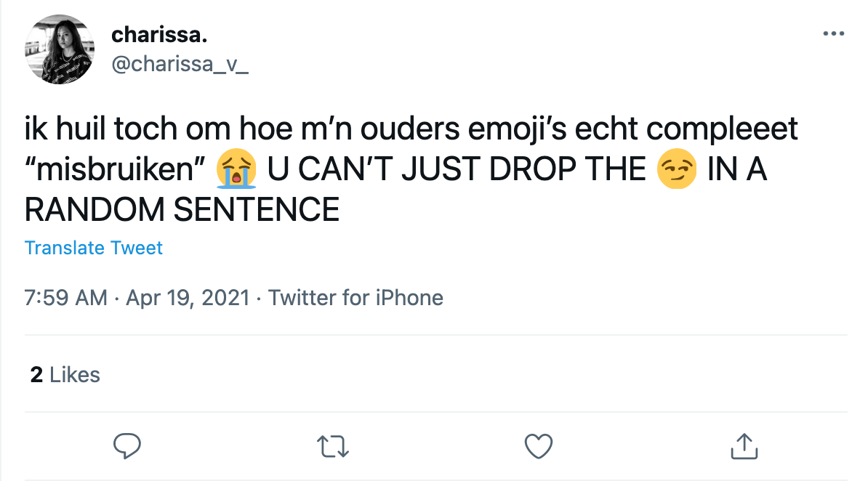Open charissa's profile picture

(x=60, y=49)
